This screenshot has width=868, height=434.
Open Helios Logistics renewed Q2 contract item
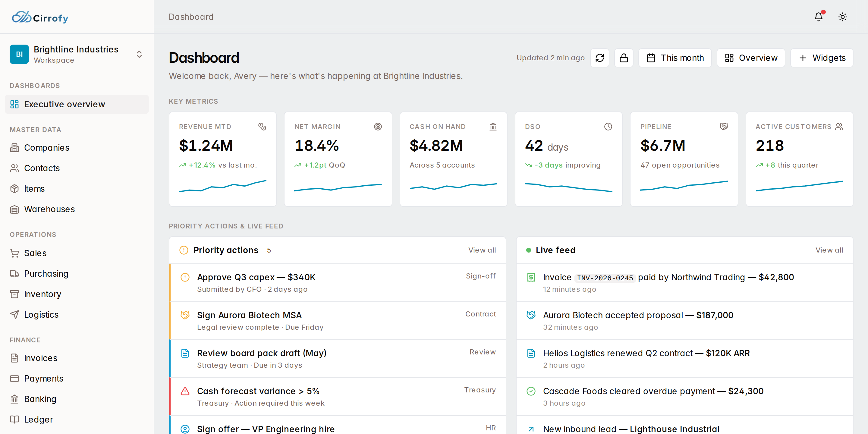684,359
